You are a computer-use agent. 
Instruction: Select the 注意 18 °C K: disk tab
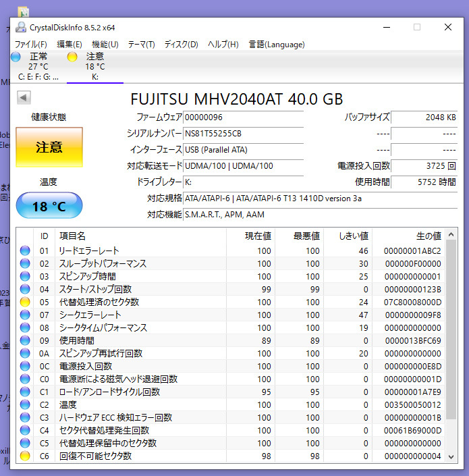[x=95, y=66]
